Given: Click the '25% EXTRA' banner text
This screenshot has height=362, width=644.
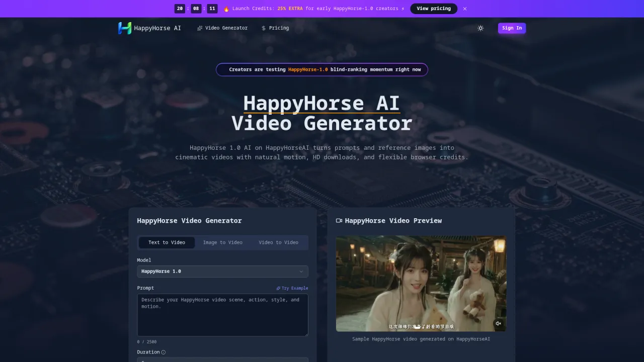Looking at the screenshot, I should pyautogui.click(x=290, y=9).
